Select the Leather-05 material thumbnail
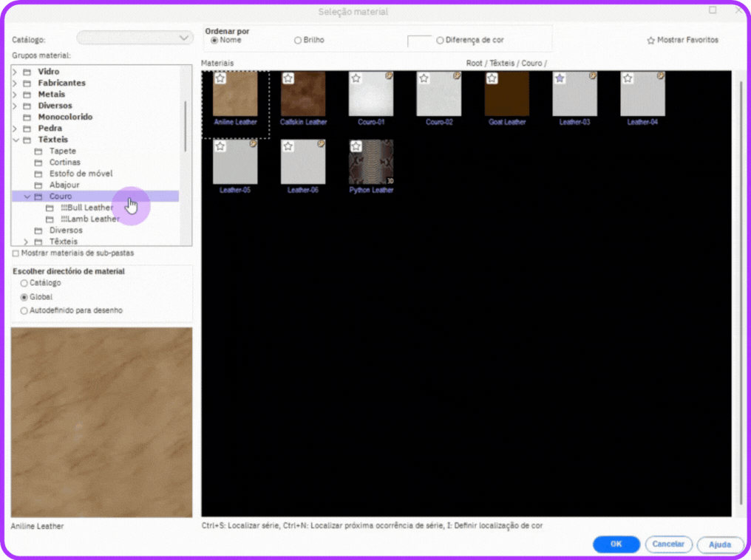 235,163
